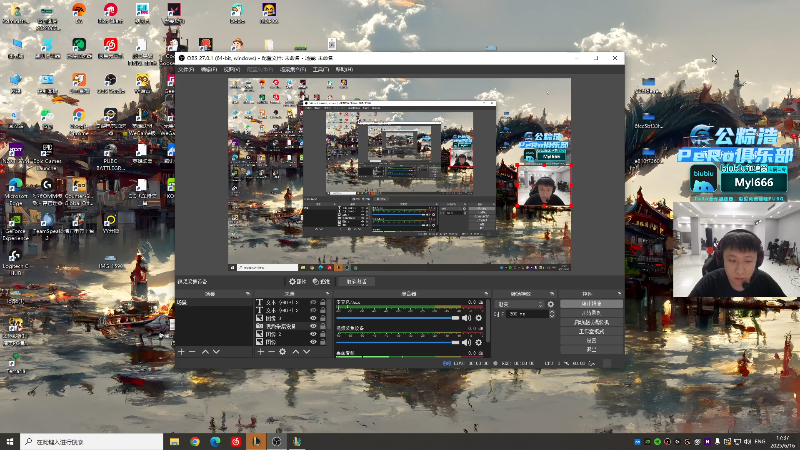The width and height of the screenshot is (800, 450).
Task: Move the scene down in the Scenes dock
Action: (216, 352)
